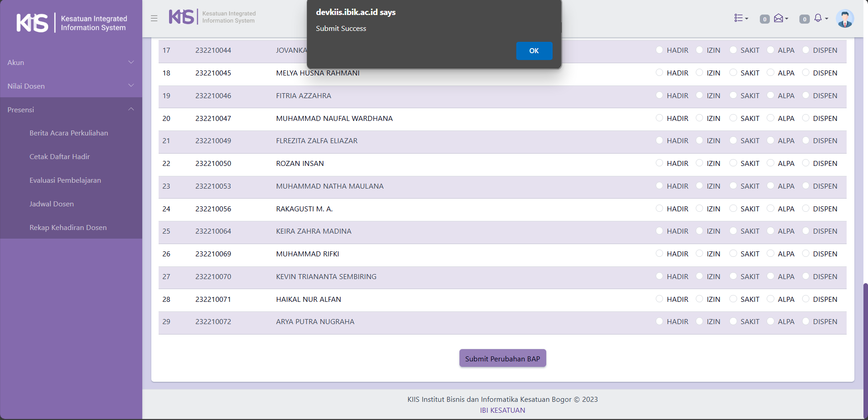
Task: Click the KIIS logo in top header
Action: pos(182,17)
